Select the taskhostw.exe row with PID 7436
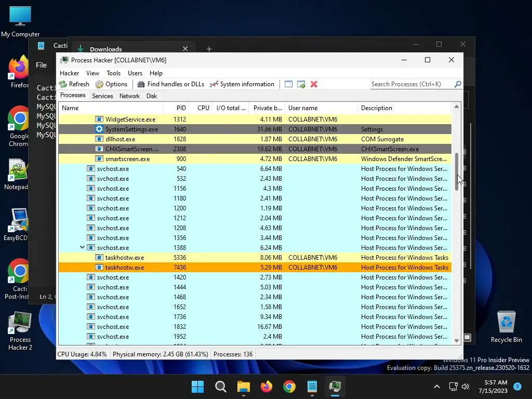532x399 pixels. point(255,268)
